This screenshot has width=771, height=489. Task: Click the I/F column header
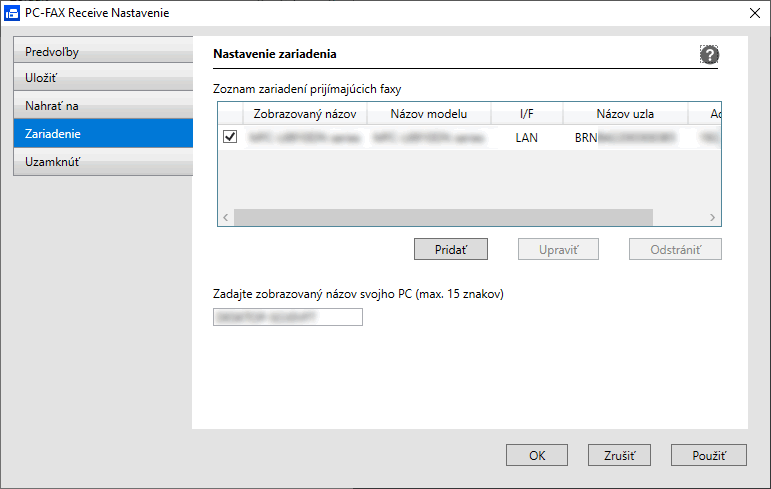tap(527, 114)
